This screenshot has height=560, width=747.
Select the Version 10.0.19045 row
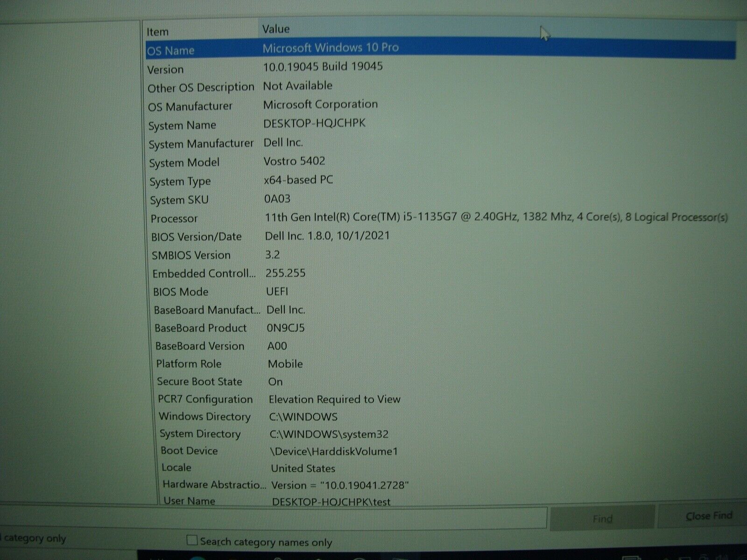pos(440,68)
